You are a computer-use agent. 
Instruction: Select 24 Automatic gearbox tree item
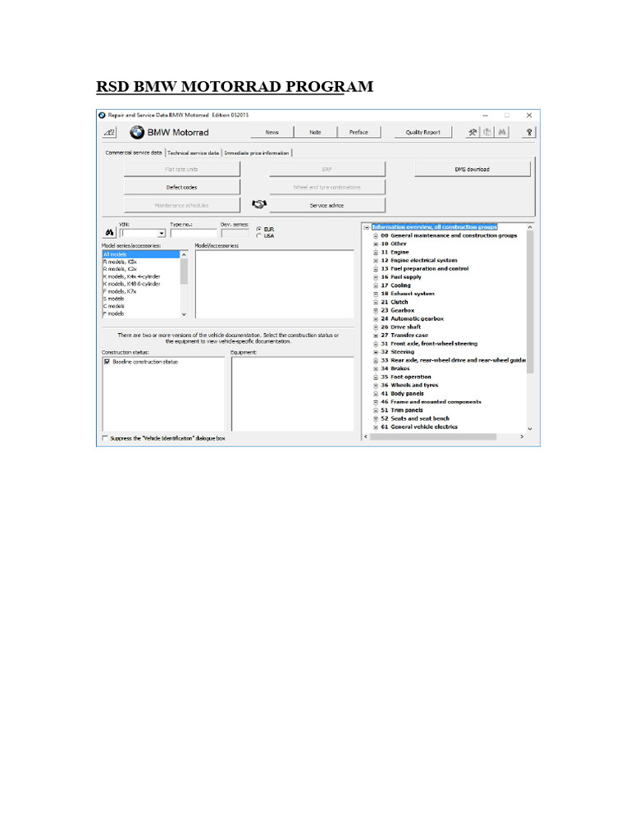(413, 319)
